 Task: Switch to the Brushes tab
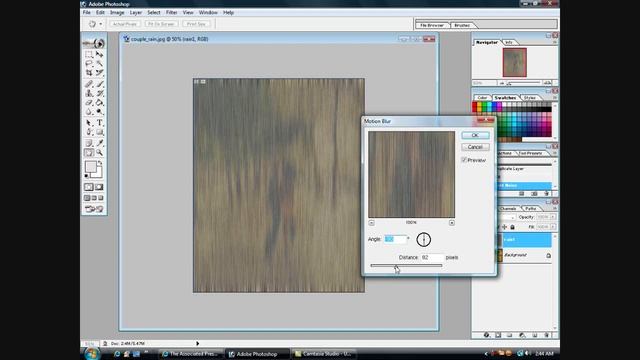462,25
